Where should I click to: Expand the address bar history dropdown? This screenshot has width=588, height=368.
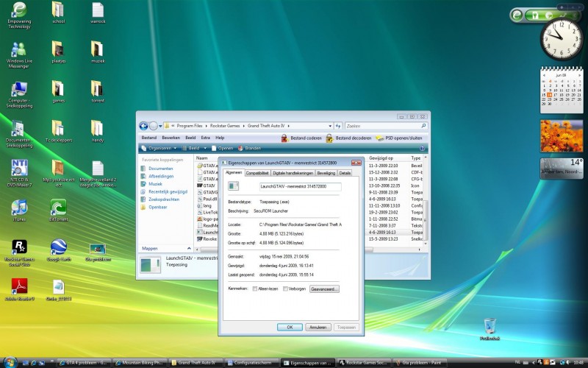tap(330, 126)
